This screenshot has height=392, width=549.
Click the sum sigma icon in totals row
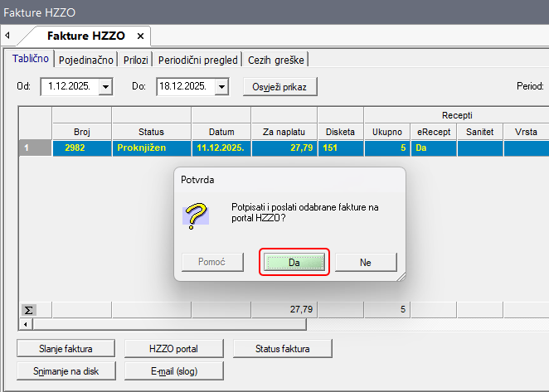coord(28,309)
